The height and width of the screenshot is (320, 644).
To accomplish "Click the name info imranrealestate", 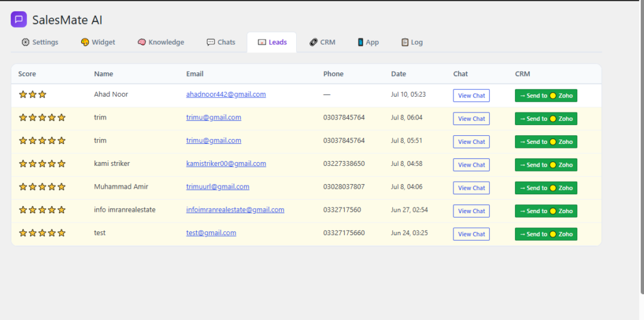I will click(x=125, y=209).
